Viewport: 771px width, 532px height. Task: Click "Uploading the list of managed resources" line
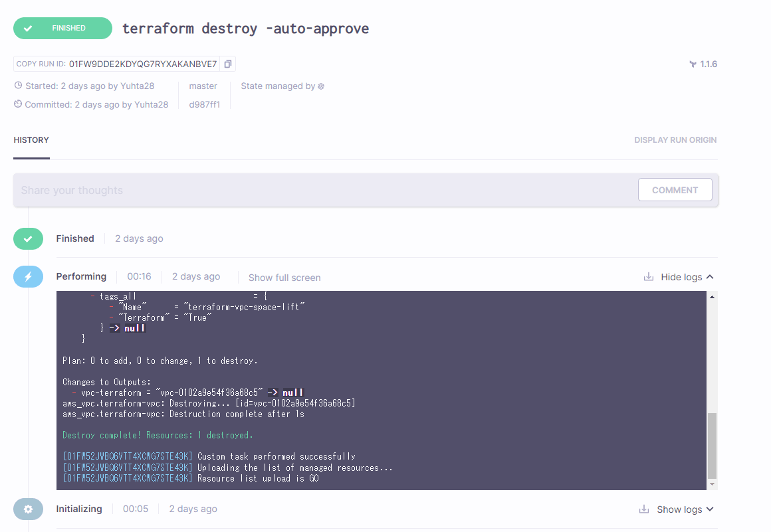click(x=228, y=468)
